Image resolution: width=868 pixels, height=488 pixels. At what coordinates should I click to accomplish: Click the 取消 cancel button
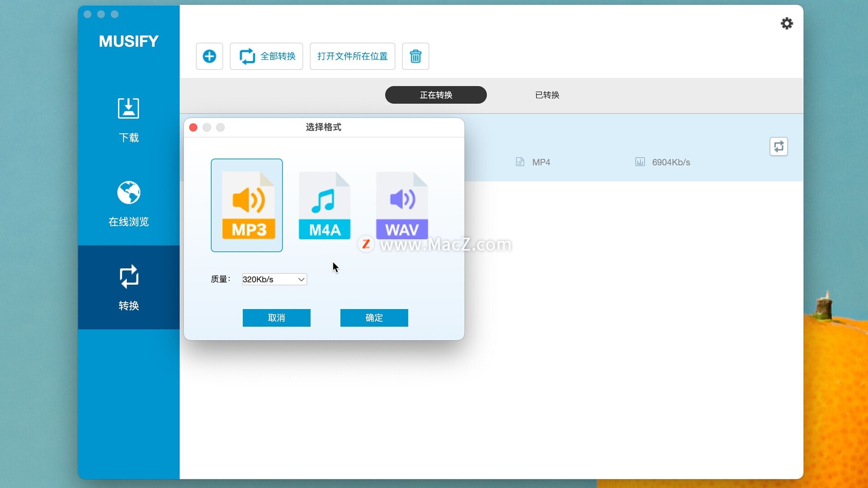[277, 318]
